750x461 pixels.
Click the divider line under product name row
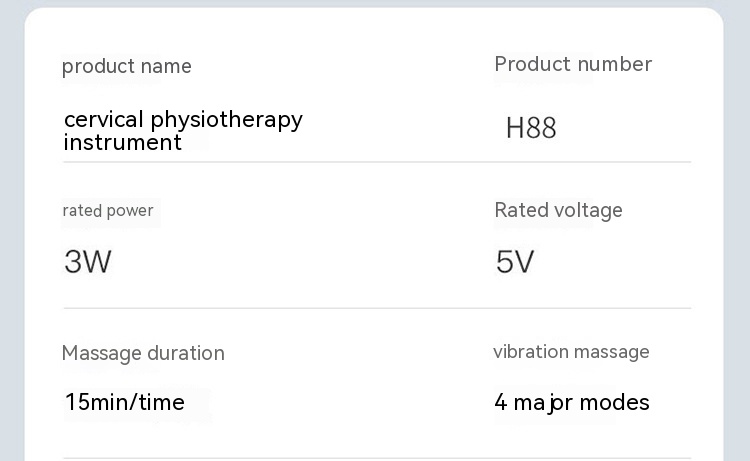377,162
